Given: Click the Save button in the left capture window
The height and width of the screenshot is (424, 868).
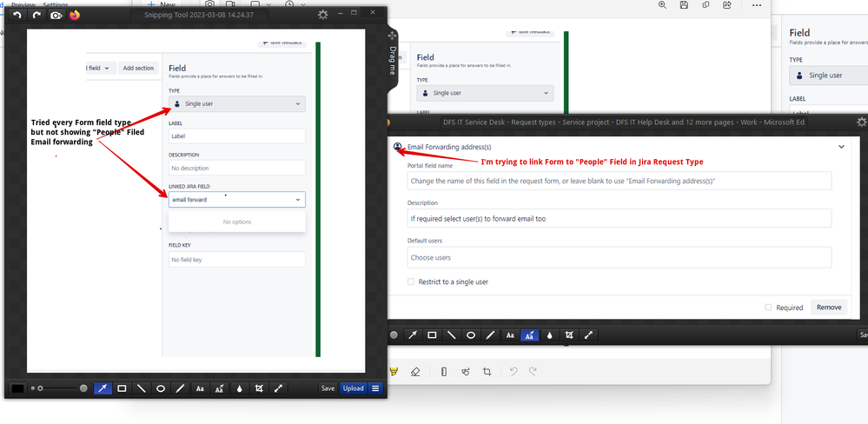Looking at the screenshot, I should [328, 388].
